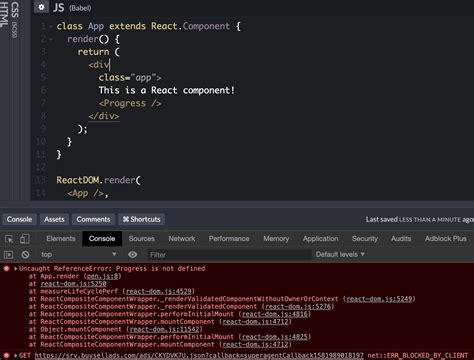474x360 pixels.
Task: Open the Default levels dropdown
Action: (340, 254)
